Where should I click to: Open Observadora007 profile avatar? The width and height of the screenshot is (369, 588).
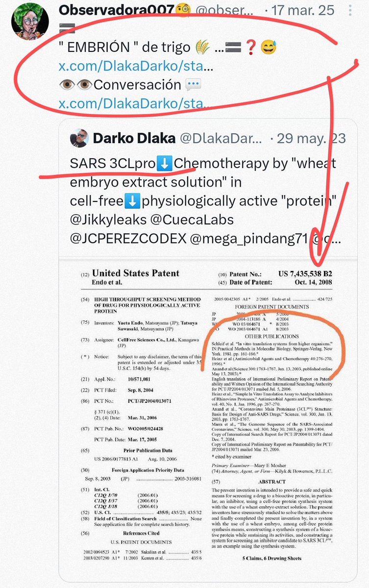[x=29, y=20]
